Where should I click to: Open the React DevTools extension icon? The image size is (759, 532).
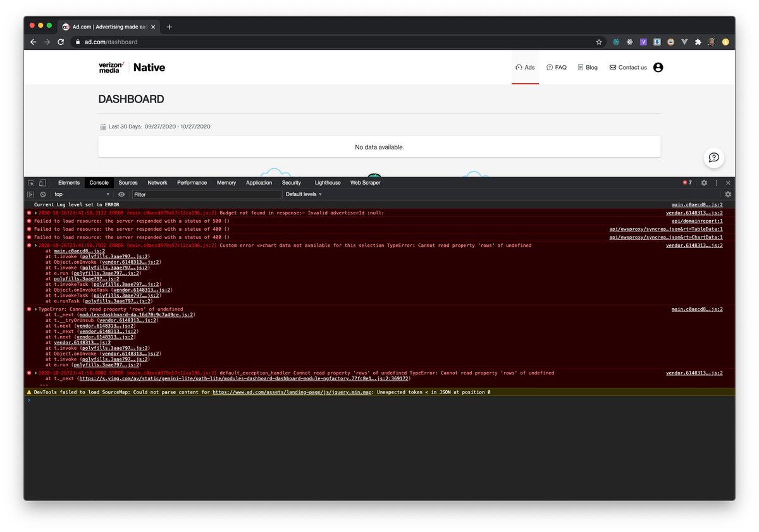(x=630, y=42)
